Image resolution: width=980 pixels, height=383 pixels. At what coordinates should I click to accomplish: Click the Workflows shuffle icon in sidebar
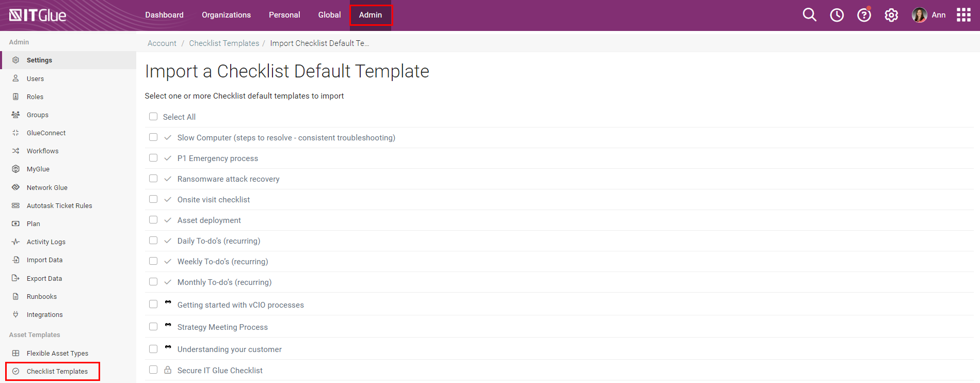pos(16,151)
